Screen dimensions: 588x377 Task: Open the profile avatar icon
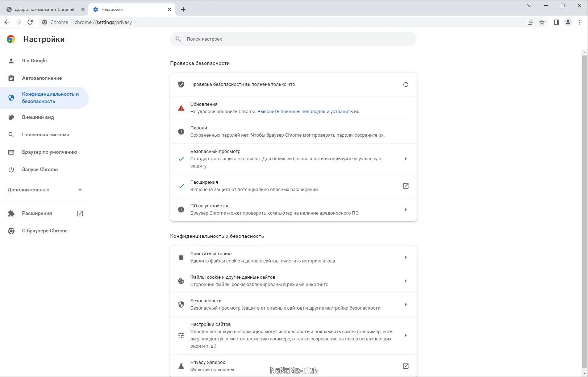pos(568,22)
